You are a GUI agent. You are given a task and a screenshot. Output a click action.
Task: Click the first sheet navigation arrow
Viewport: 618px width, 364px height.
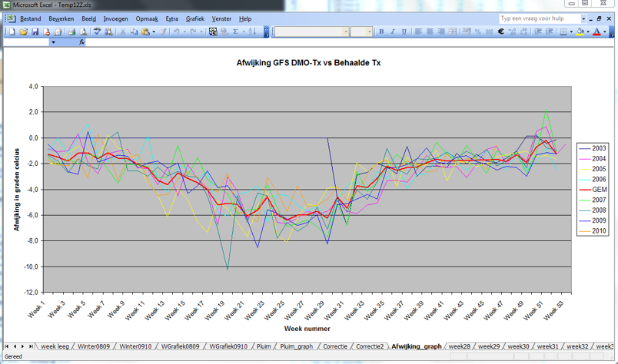[7, 346]
